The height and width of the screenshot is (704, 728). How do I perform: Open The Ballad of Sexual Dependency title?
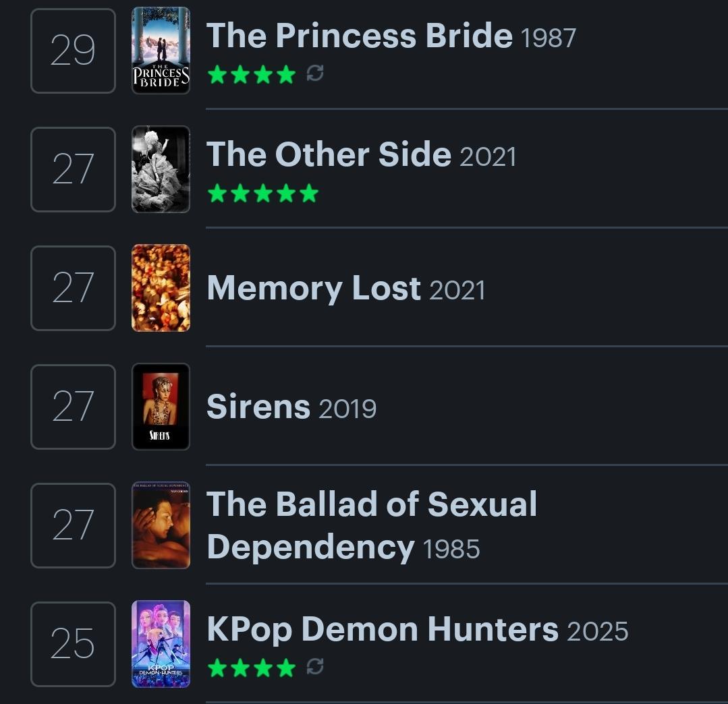click(x=371, y=525)
